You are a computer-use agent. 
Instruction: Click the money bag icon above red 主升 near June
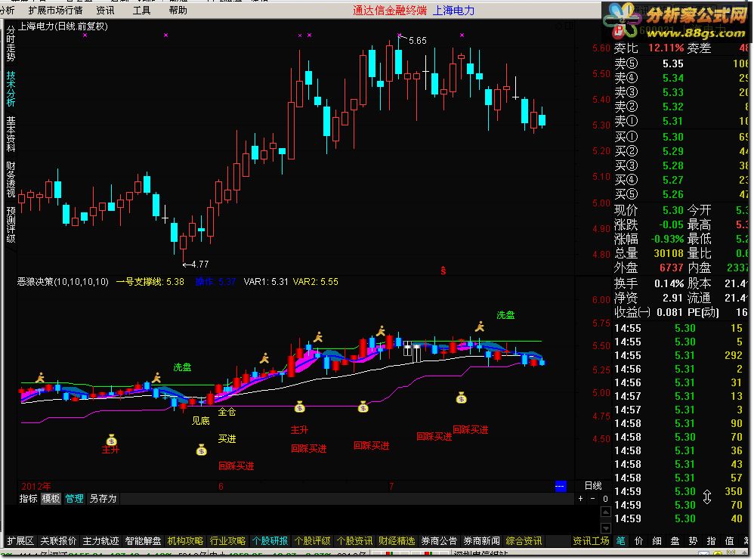(x=300, y=407)
